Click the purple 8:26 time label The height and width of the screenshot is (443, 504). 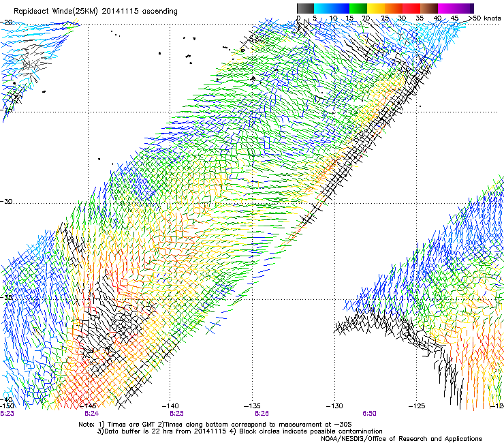click(x=262, y=414)
